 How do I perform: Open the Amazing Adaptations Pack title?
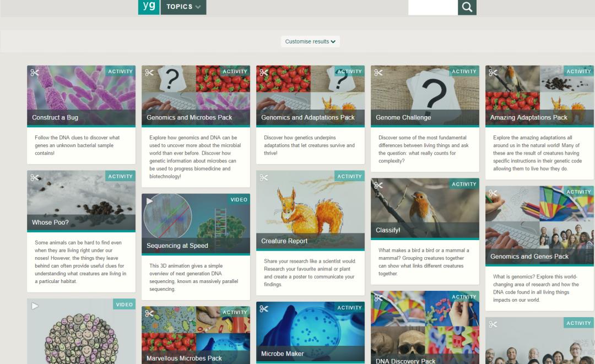[528, 117]
